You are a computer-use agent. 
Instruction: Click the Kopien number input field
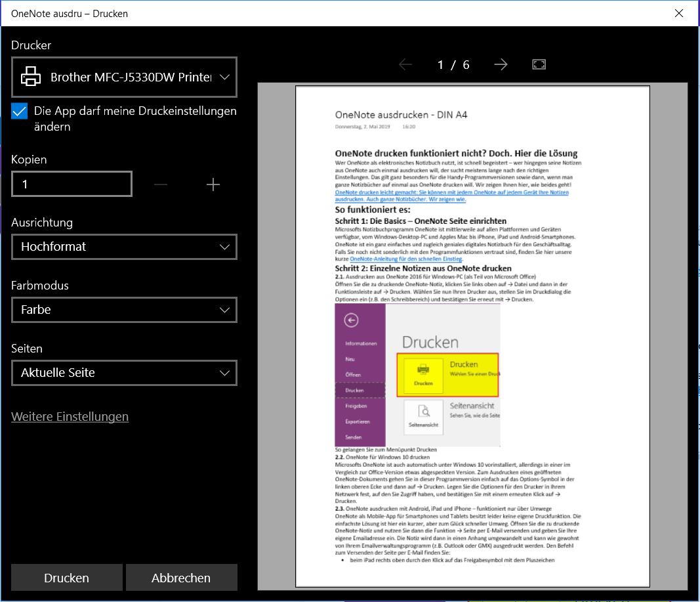click(x=72, y=184)
